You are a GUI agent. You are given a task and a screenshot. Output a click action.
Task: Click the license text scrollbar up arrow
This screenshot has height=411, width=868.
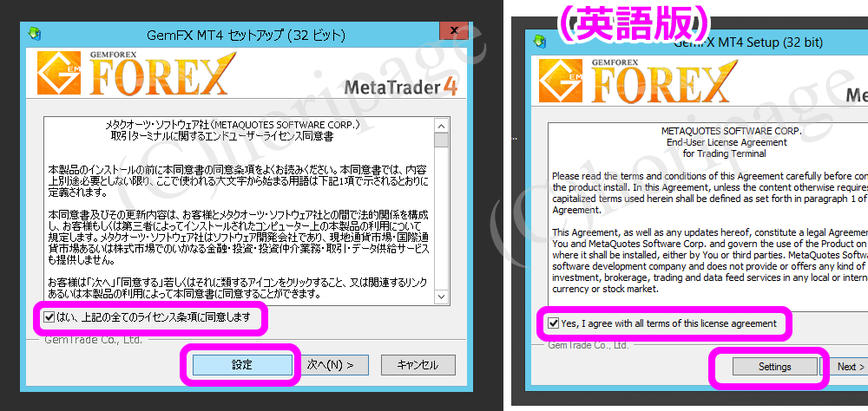(x=441, y=125)
